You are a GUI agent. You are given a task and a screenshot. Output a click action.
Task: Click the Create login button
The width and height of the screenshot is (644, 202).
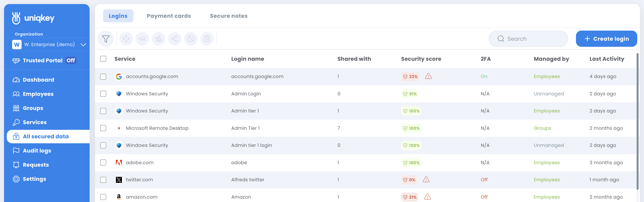click(606, 39)
